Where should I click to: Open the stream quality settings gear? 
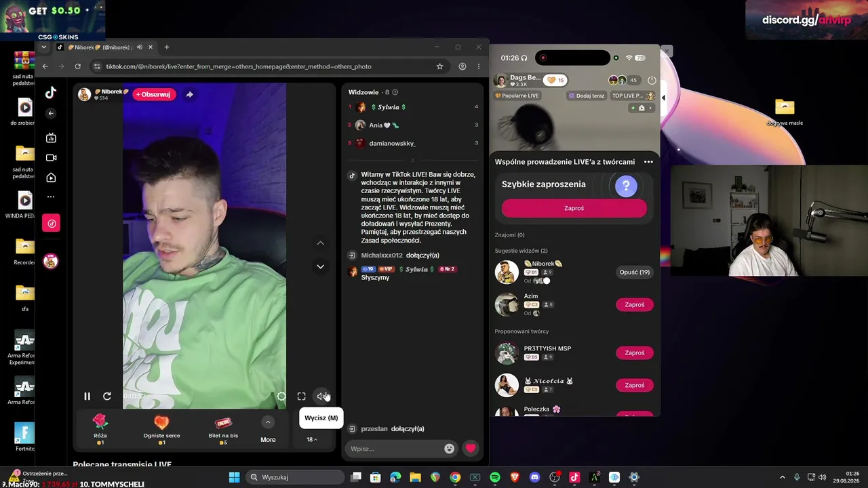point(281,396)
